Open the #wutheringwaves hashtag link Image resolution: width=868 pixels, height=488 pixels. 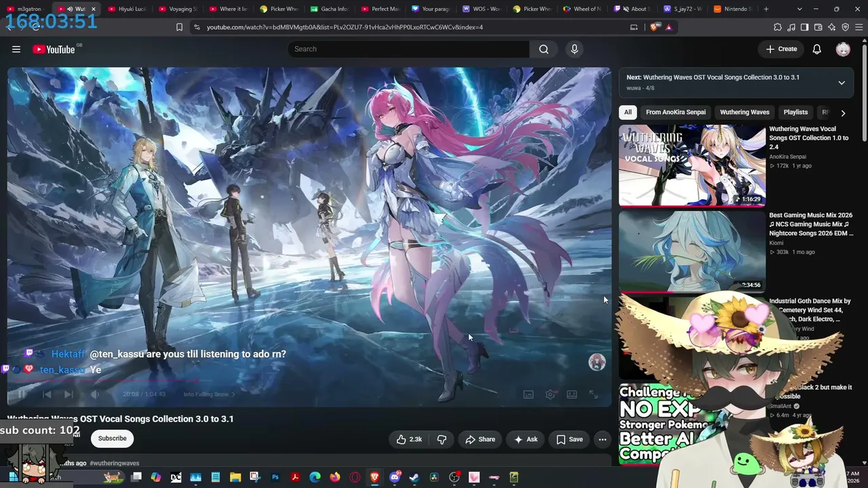pos(115,464)
